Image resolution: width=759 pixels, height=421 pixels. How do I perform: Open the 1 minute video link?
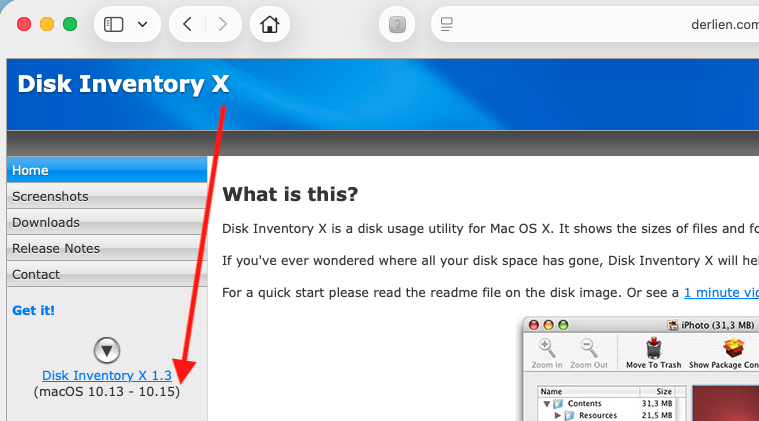(721, 293)
